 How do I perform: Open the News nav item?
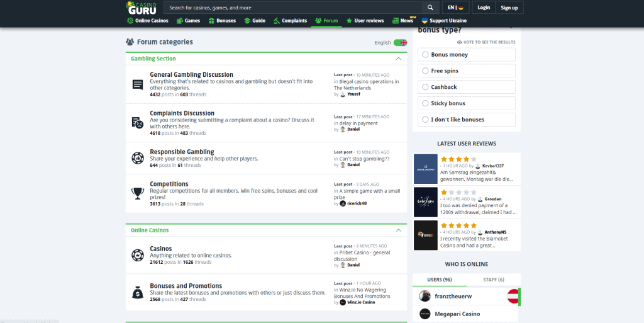(403, 21)
